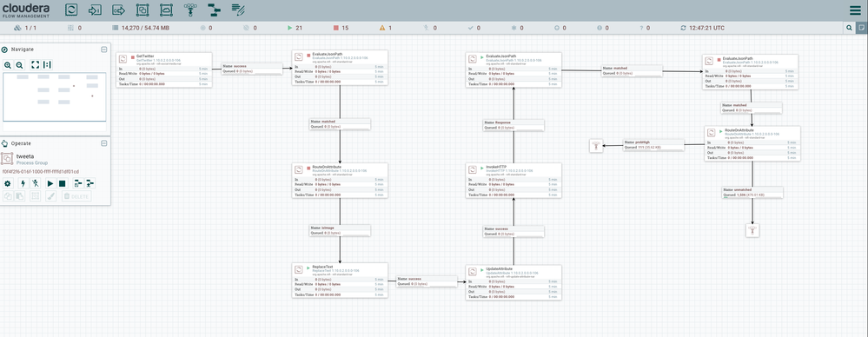868x337 pixels.
Task: Select the Label toolbar icon
Action: coord(238,10)
